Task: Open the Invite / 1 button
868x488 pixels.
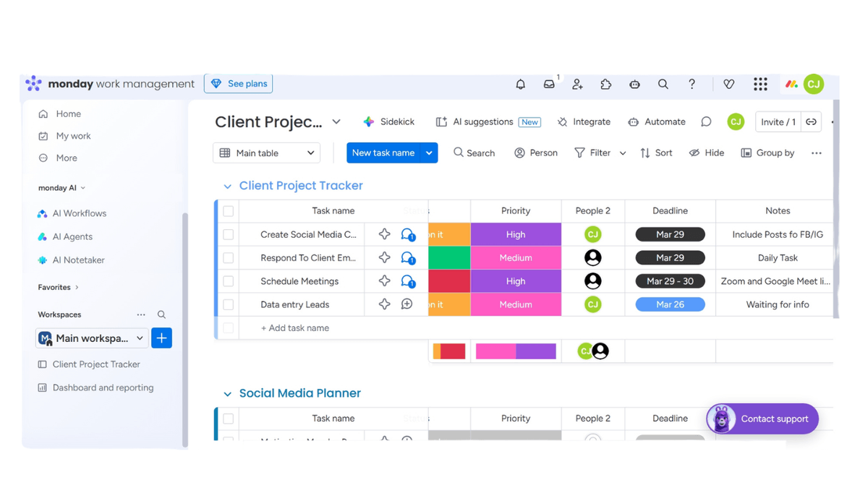Action: click(778, 122)
